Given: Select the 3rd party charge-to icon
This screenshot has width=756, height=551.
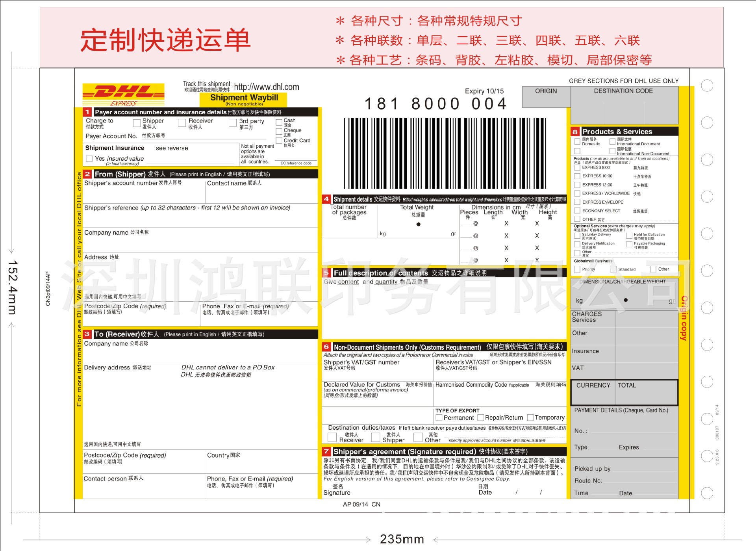Looking at the screenshot, I should click(x=233, y=124).
